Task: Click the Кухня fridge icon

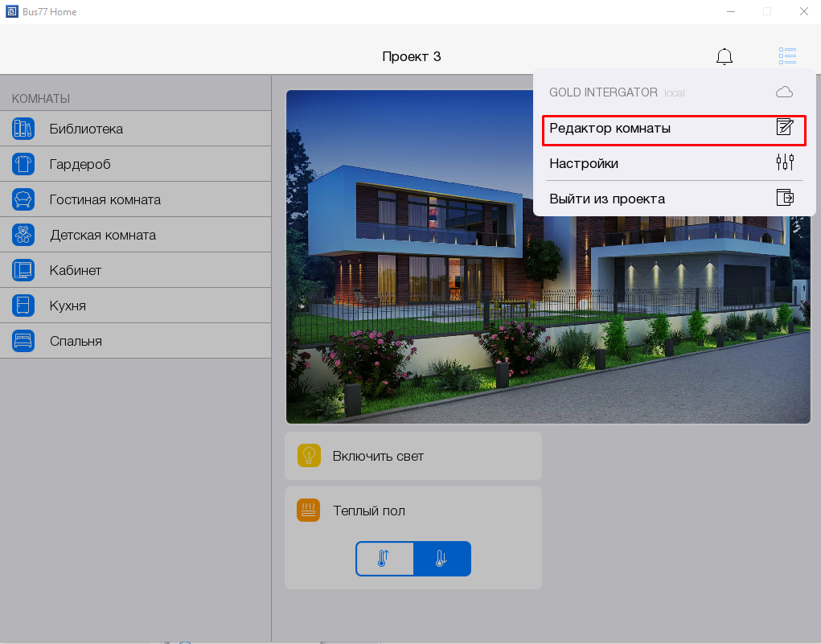Action: pyautogui.click(x=23, y=306)
